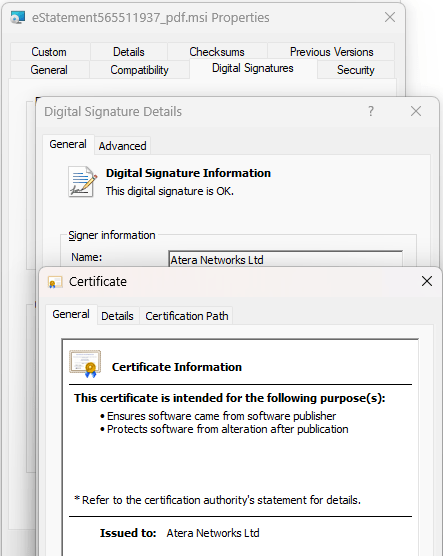The height and width of the screenshot is (556, 443).
Task: Close the msi Properties window
Action: [390, 17]
